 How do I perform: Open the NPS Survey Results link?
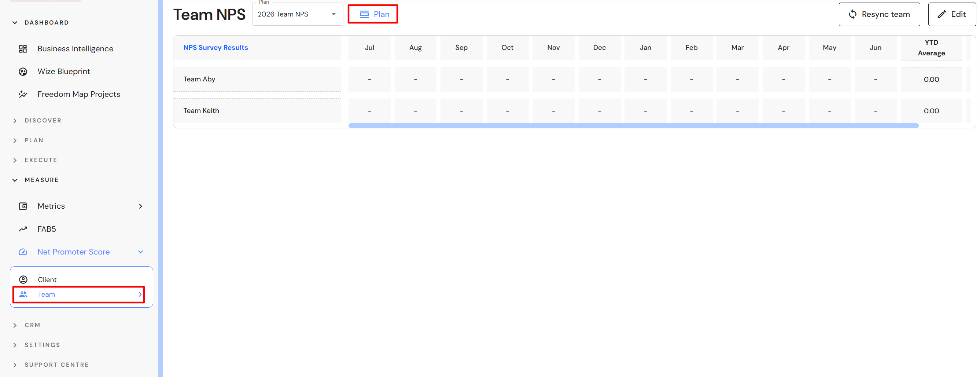coord(215,48)
